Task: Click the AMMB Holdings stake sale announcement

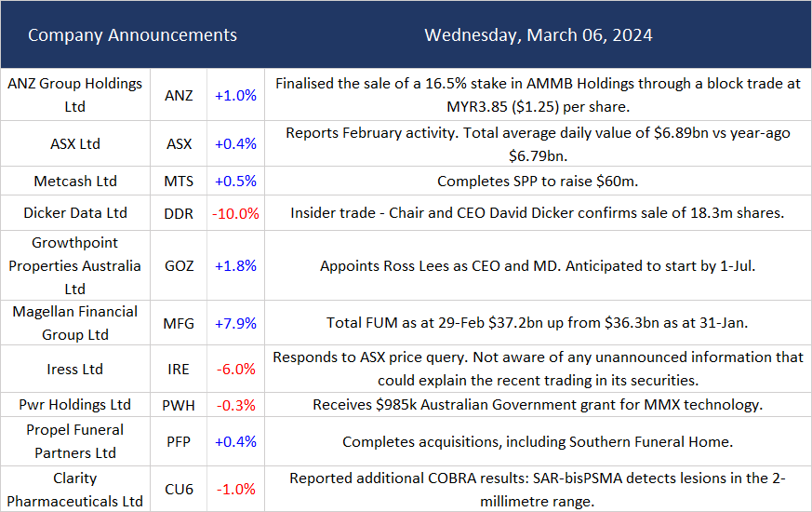Action: pyautogui.click(x=537, y=95)
